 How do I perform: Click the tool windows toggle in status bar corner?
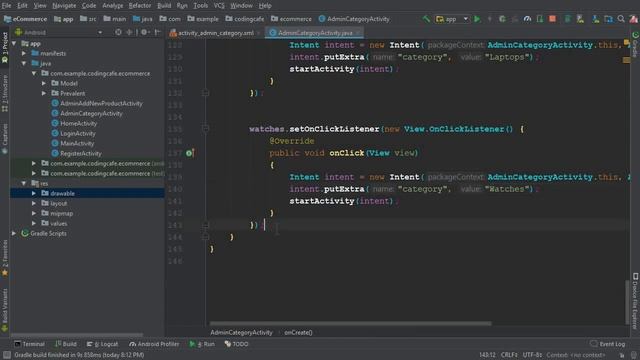tap(7, 355)
